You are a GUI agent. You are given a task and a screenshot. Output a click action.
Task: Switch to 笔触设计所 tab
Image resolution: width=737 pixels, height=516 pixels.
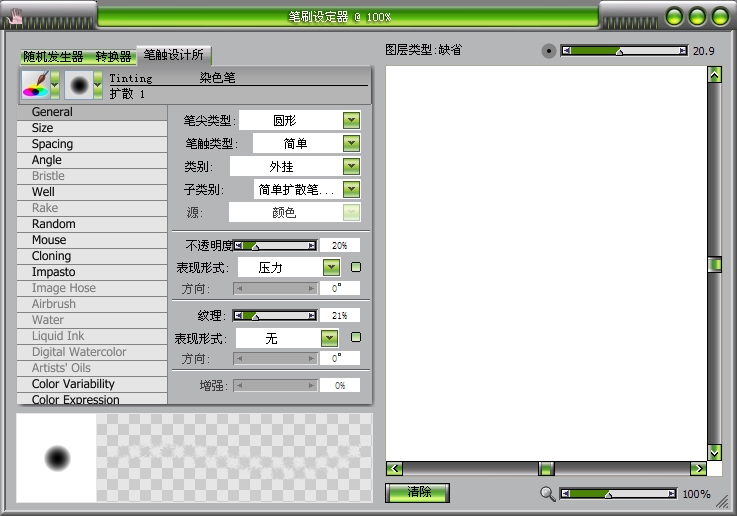coord(173,55)
